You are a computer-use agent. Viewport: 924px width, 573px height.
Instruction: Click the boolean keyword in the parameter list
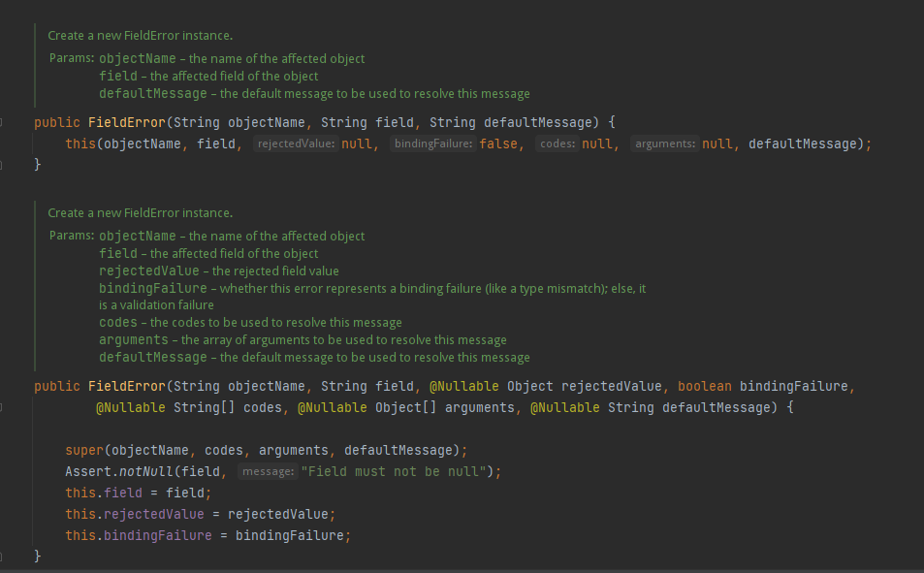[705, 386]
